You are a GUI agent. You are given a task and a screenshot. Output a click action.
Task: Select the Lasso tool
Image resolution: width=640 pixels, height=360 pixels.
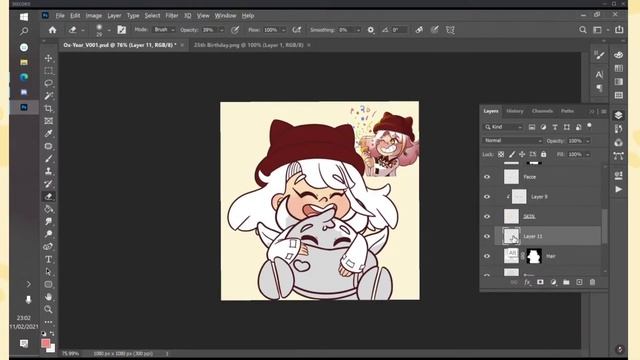(x=49, y=83)
